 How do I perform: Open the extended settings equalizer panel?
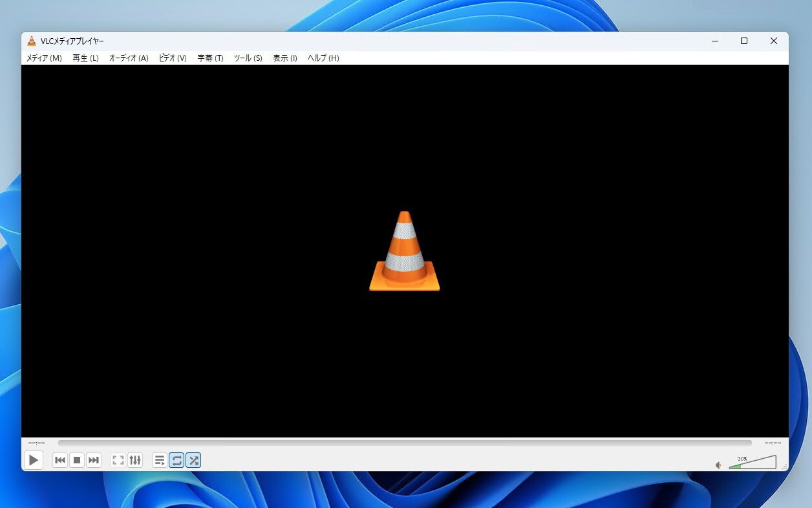click(135, 460)
